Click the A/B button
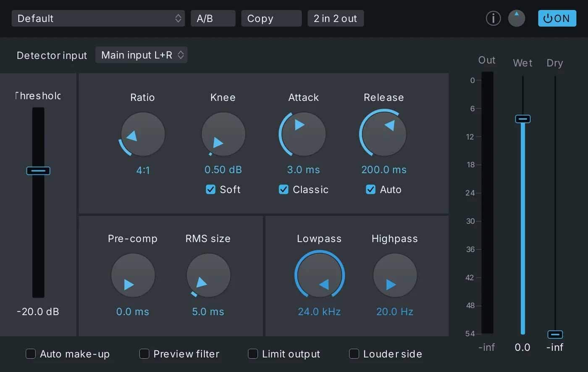 (213, 18)
